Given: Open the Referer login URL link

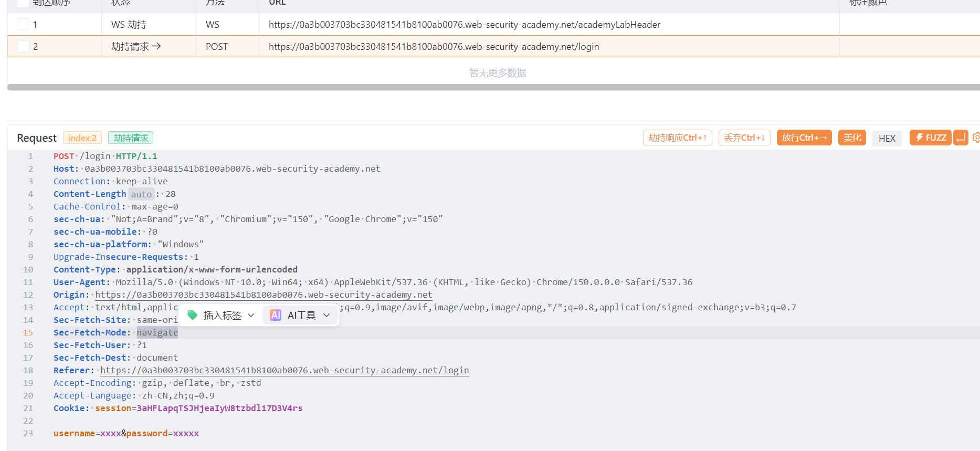Looking at the screenshot, I should click(x=284, y=370).
